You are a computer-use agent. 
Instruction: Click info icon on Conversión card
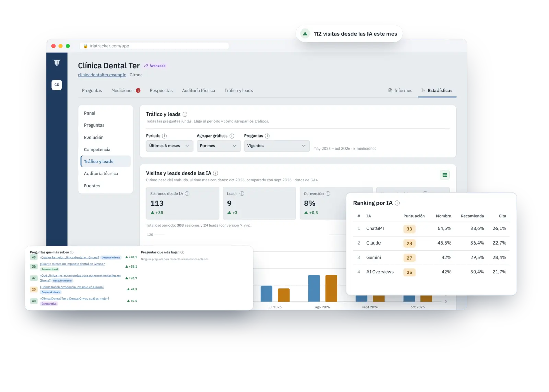click(x=328, y=194)
